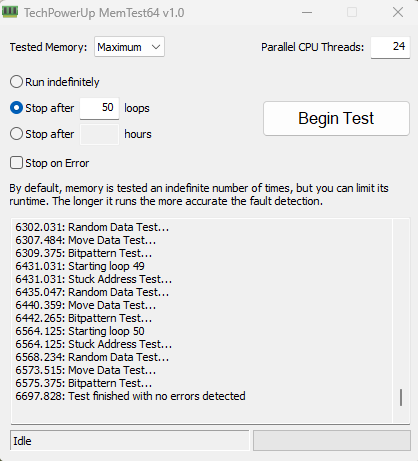Select Stop after hours radio button
This screenshot has width=418, height=461.
point(16,134)
